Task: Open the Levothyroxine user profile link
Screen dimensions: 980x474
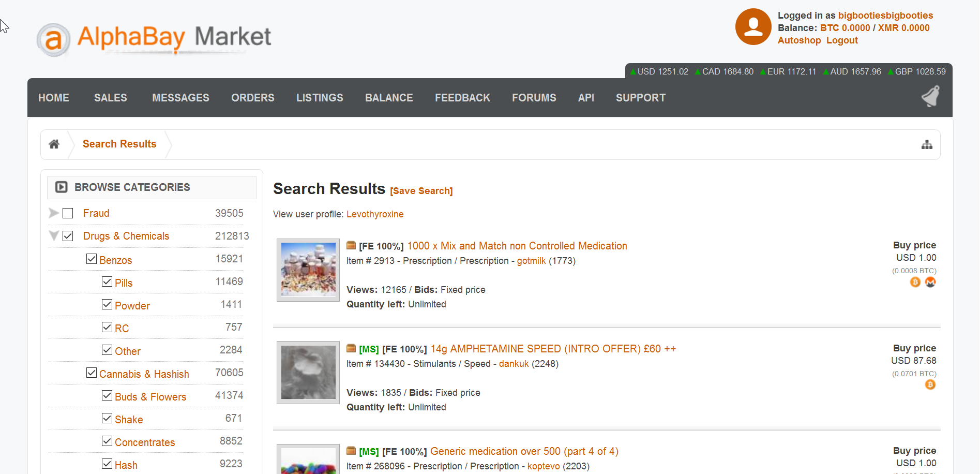Action: [x=375, y=214]
